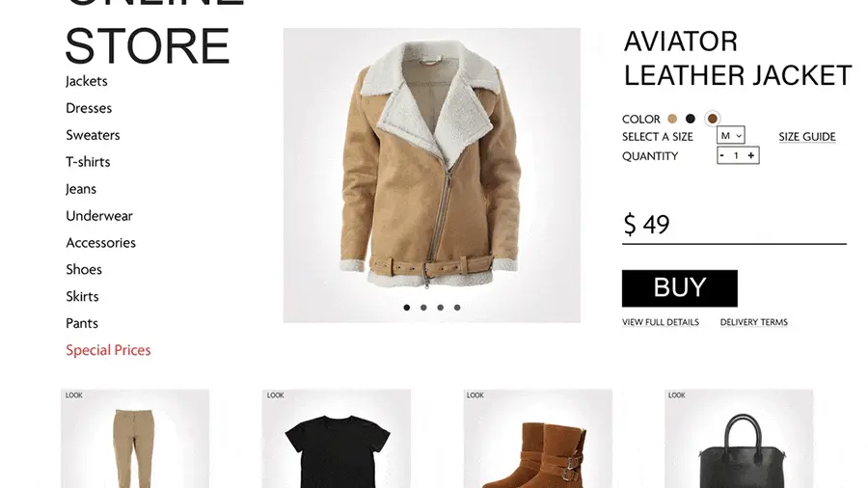Switch to fourth carousel image dot

457,308
